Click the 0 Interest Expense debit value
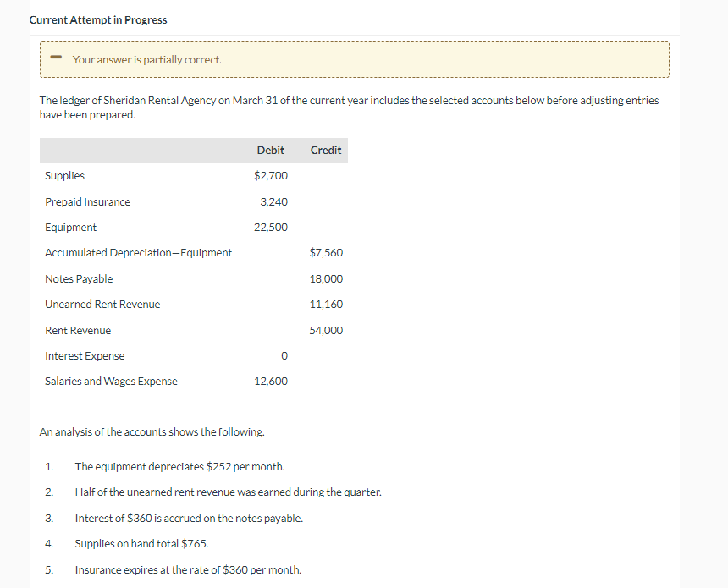 click(284, 356)
